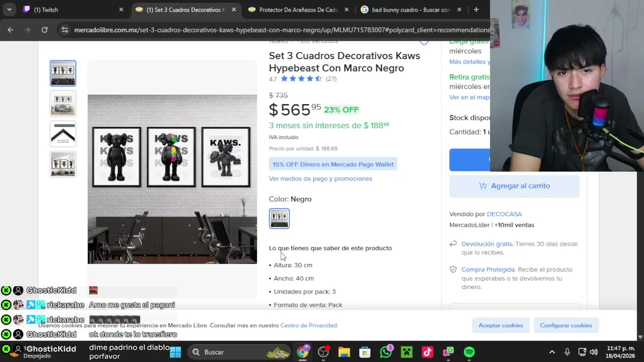This screenshot has height=362, width=644.
Task: Open the OBS Studio taskbar icon
Action: (323, 352)
